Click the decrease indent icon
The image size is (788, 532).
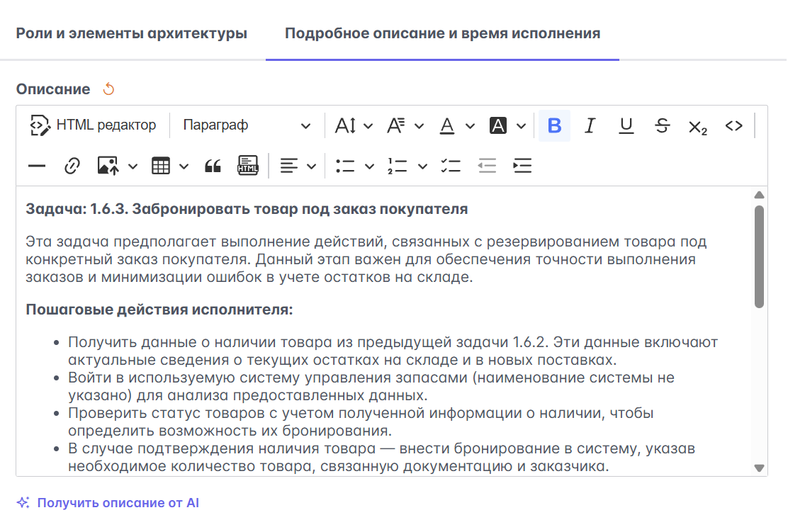coord(487,166)
